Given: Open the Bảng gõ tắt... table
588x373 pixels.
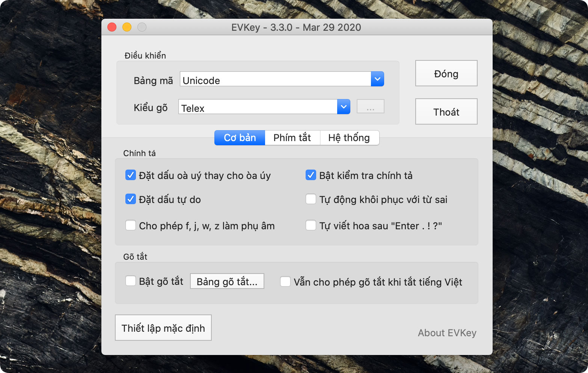Looking at the screenshot, I should pyautogui.click(x=227, y=281).
